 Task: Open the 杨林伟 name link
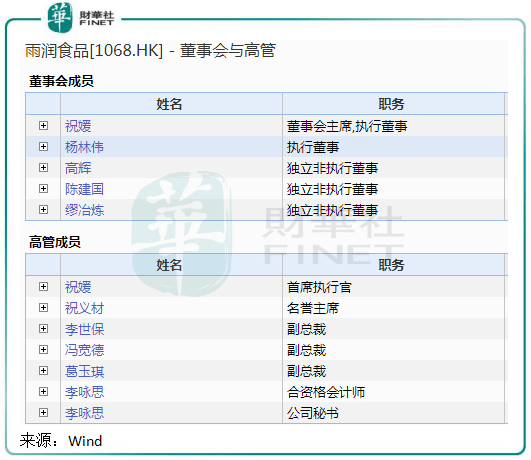tap(84, 147)
